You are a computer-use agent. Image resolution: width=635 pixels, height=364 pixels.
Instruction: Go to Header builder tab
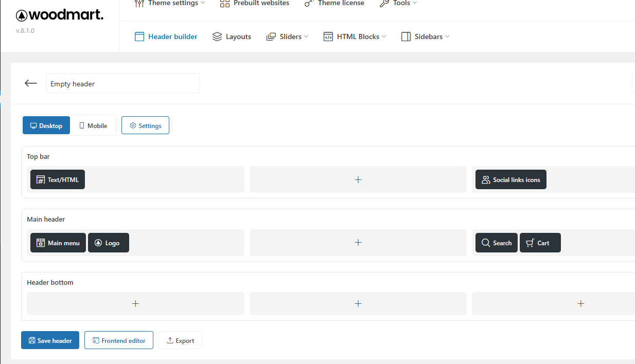[166, 37]
